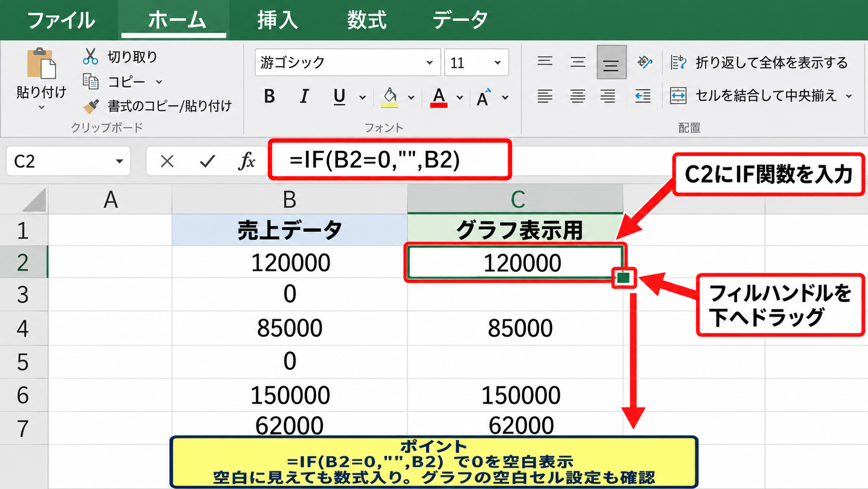
Task: Toggle Underline formatting
Action: point(340,97)
